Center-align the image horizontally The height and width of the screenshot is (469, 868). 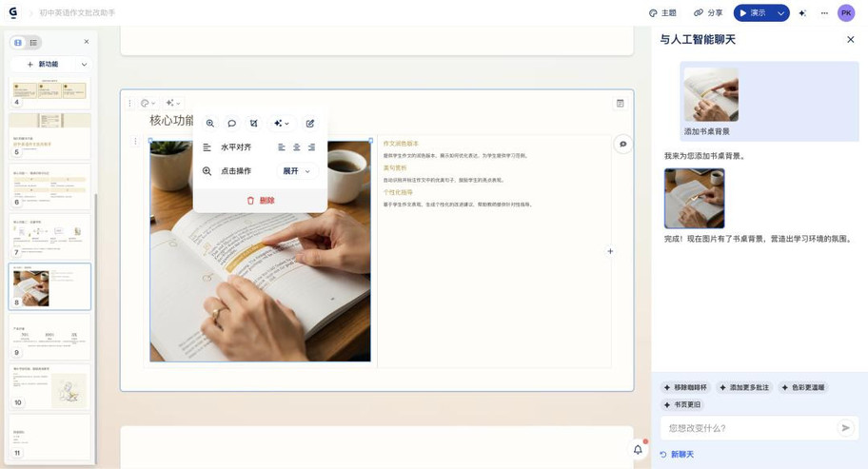click(297, 147)
